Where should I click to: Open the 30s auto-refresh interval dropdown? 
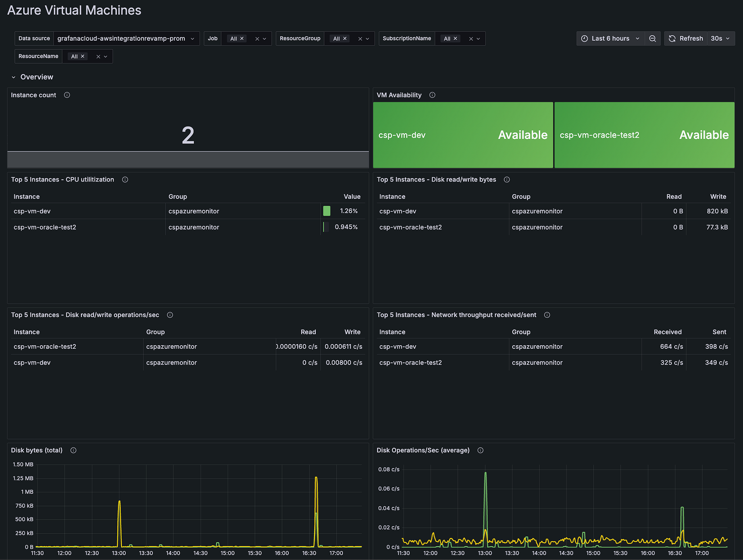coord(721,38)
